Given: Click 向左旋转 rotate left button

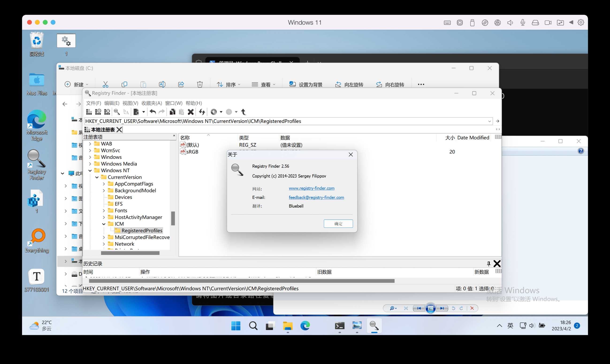Looking at the screenshot, I should [349, 84].
